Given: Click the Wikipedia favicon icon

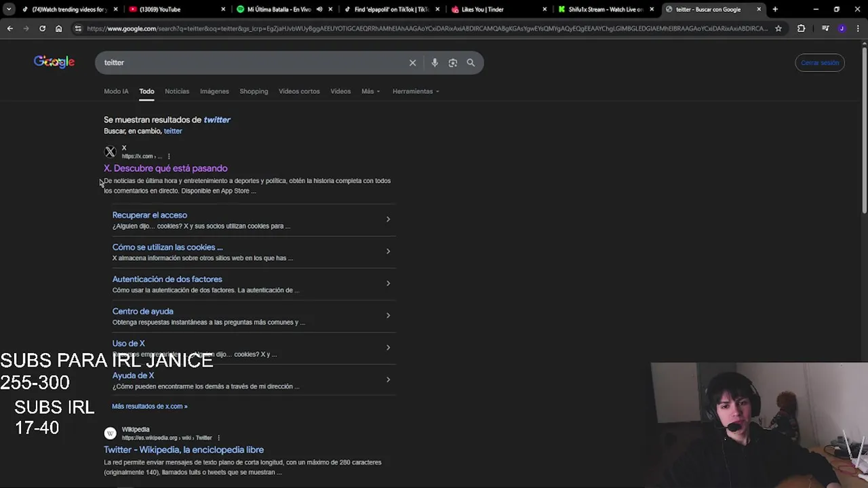Looking at the screenshot, I should coord(111,433).
